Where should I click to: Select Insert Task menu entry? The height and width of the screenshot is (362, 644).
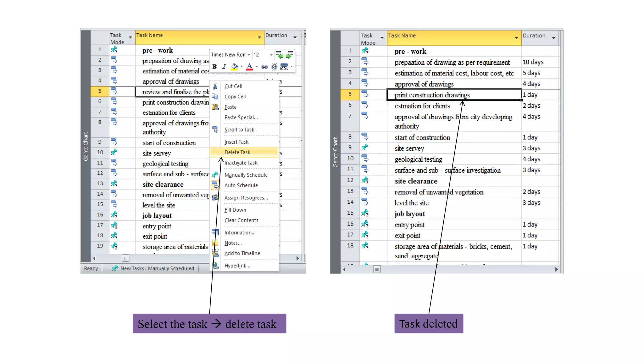(x=236, y=142)
